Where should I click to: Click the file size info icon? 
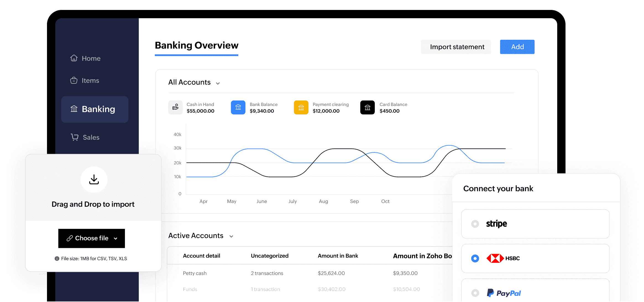click(57, 259)
